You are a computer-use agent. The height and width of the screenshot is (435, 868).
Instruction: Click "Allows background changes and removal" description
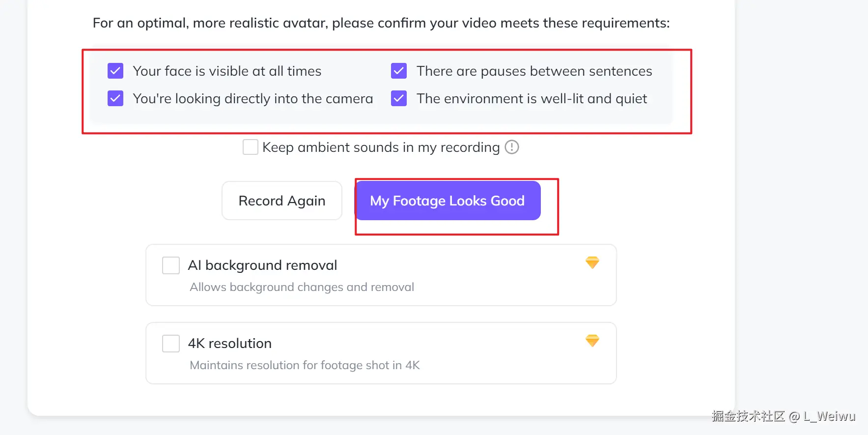[302, 287]
